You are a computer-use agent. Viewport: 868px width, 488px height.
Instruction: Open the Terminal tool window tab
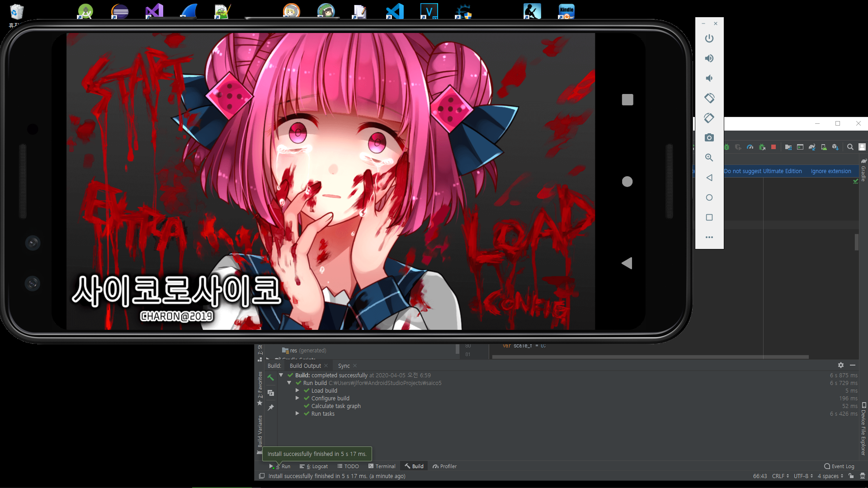tap(382, 466)
